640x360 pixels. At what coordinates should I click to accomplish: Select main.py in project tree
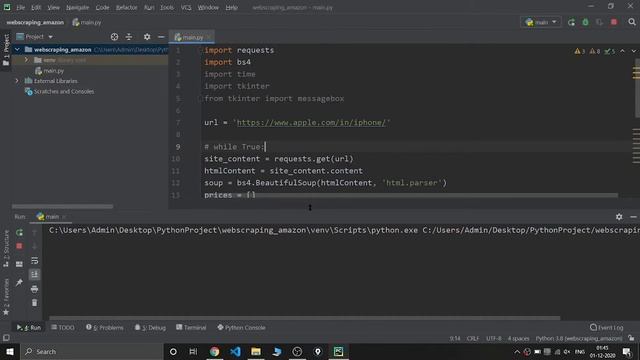(x=50, y=71)
